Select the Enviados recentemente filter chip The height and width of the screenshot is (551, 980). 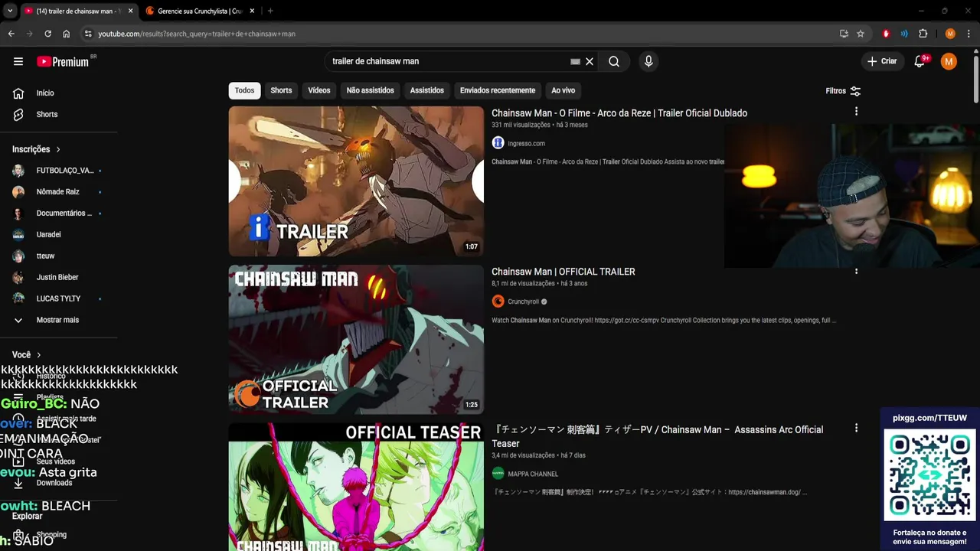(x=498, y=90)
